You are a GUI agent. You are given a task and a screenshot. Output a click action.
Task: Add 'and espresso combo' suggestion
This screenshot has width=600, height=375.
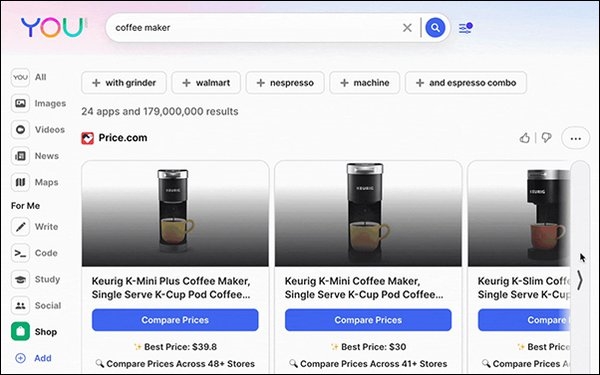[466, 83]
